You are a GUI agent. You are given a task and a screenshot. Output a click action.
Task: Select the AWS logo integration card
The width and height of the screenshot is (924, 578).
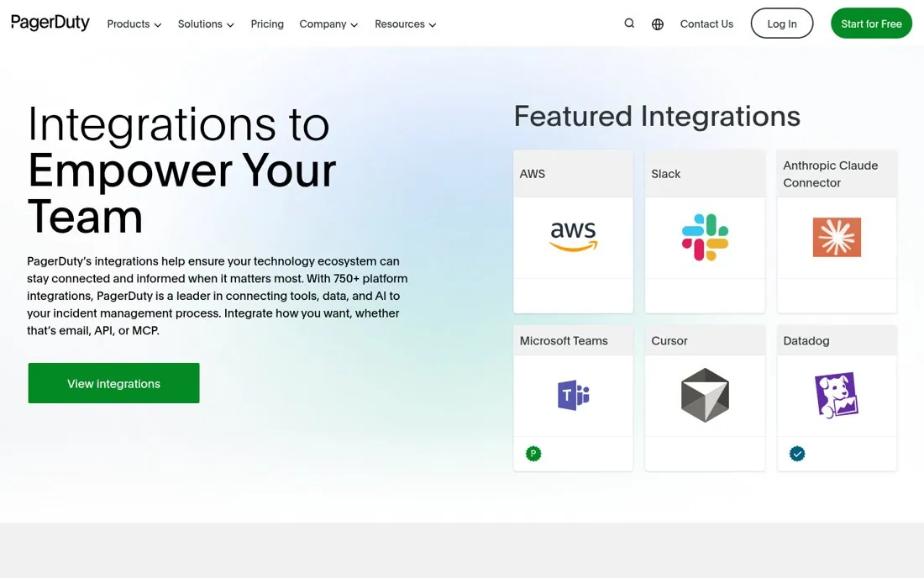pyautogui.click(x=574, y=237)
